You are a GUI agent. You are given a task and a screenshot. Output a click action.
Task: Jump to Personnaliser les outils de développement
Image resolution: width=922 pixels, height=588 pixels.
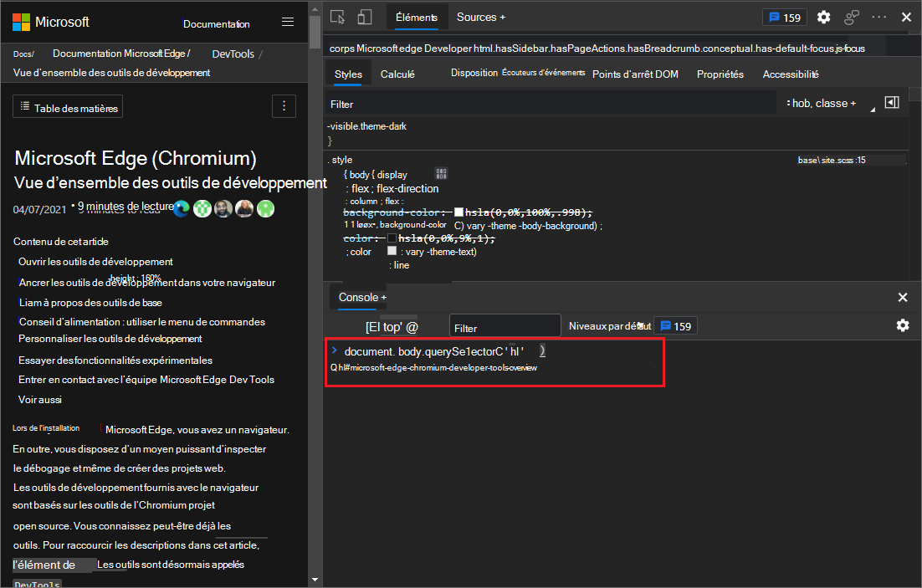(x=110, y=339)
